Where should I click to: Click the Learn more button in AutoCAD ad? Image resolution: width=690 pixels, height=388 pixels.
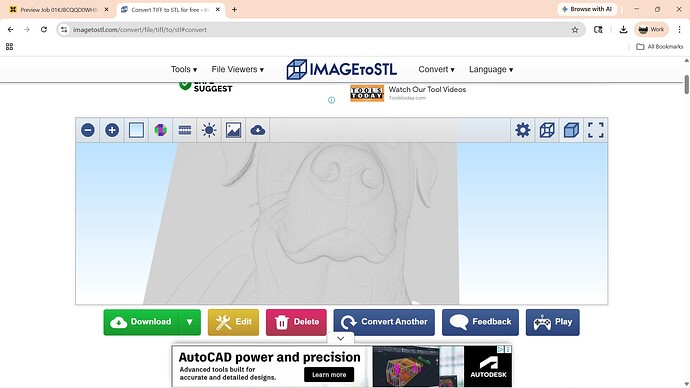coord(329,375)
